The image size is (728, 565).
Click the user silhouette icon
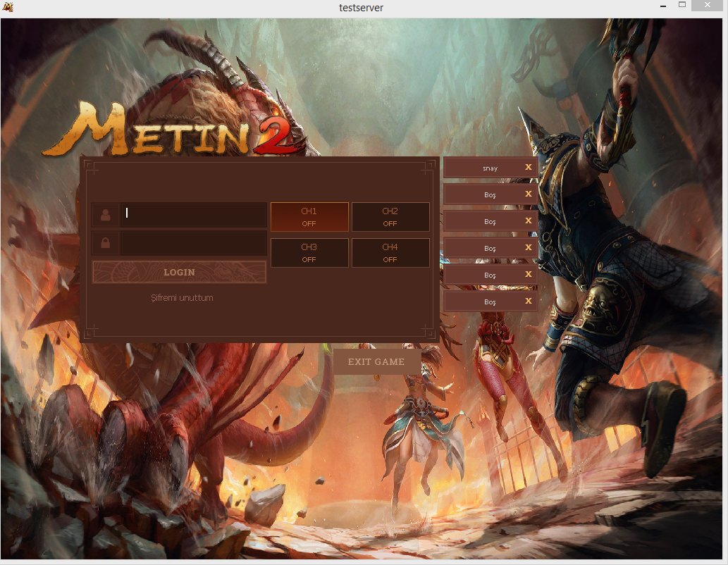pos(106,214)
